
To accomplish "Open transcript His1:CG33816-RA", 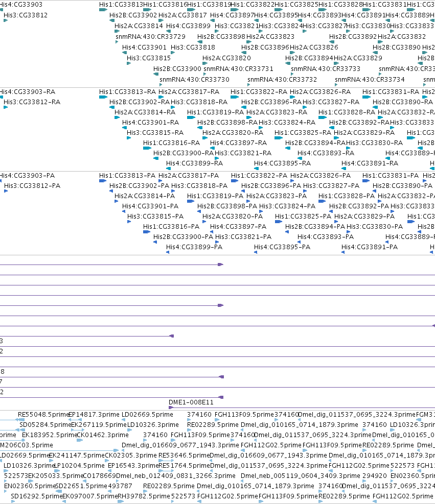I will click(x=171, y=142).
